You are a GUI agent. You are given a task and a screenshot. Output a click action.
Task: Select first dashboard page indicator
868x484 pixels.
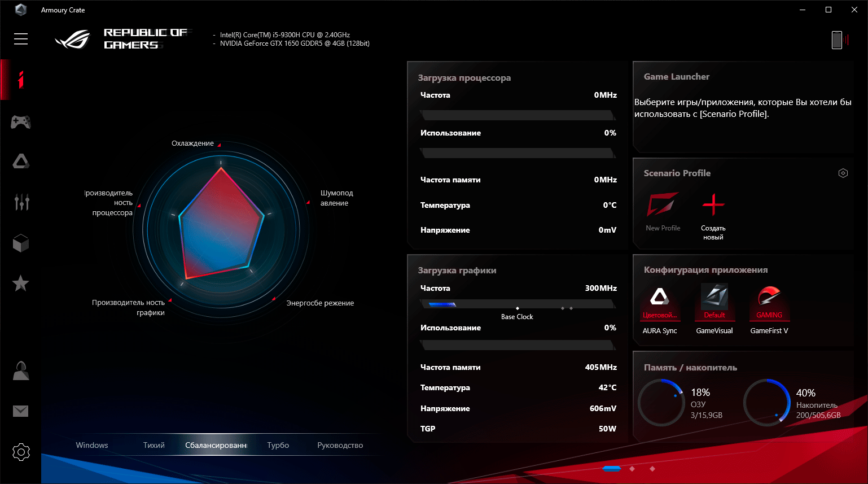(x=611, y=469)
